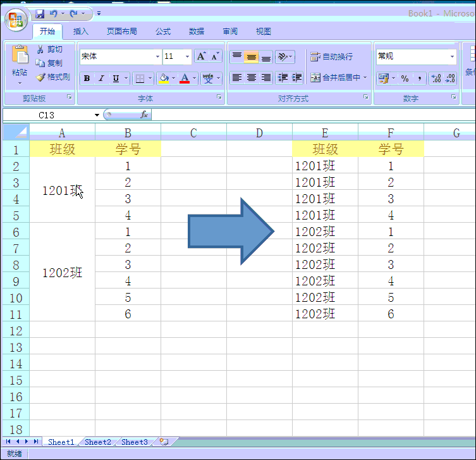
Task: Align text right
Action: [x=266, y=78]
